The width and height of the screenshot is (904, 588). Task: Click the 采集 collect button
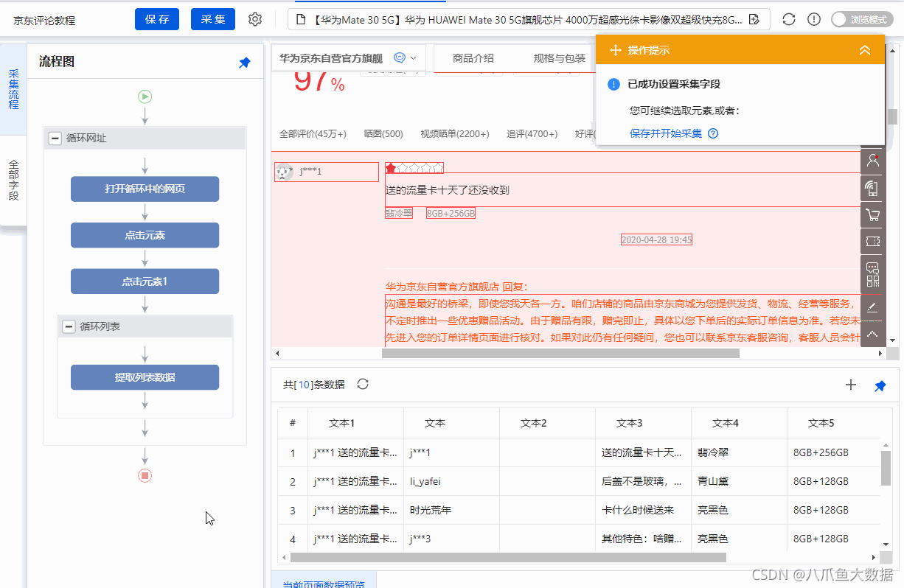pos(213,19)
